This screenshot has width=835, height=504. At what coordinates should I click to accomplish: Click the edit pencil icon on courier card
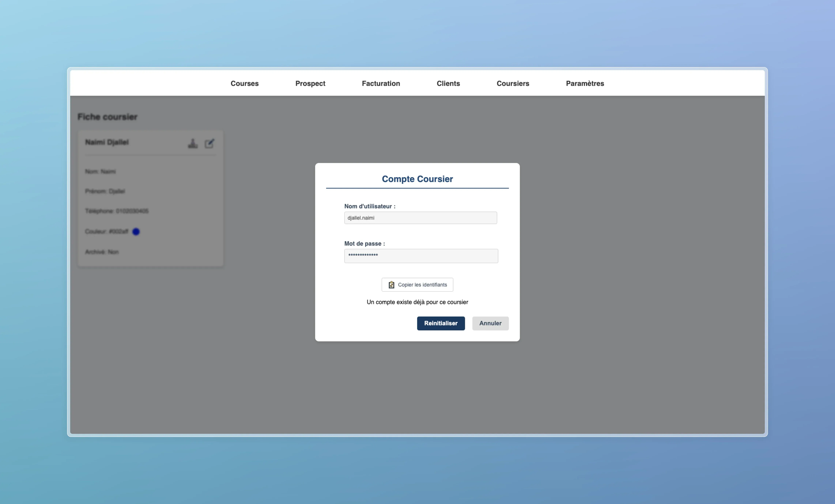pos(209,143)
